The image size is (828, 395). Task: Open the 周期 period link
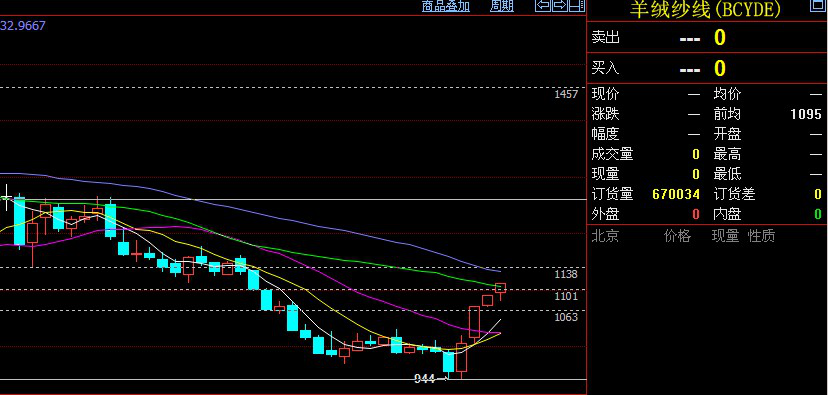pyautogui.click(x=502, y=6)
